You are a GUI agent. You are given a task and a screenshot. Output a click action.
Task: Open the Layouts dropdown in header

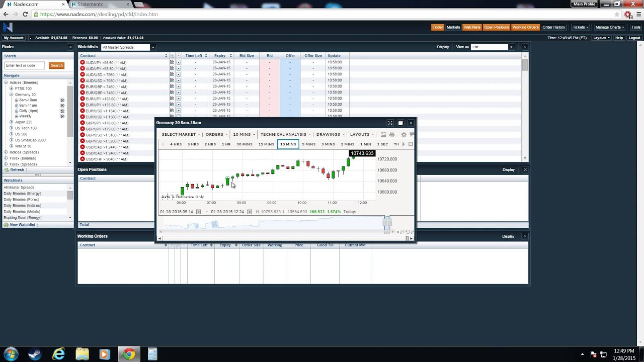click(x=602, y=38)
